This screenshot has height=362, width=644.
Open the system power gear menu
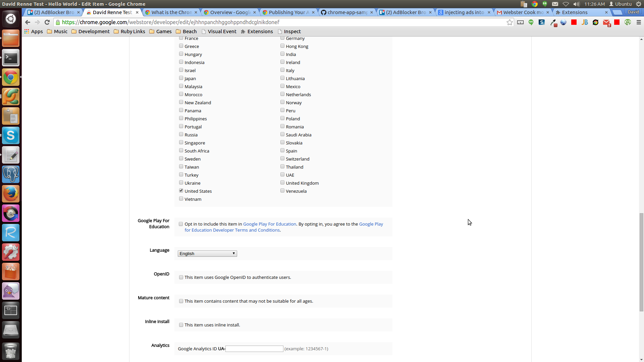pyautogui.click(x=639, y=4)
